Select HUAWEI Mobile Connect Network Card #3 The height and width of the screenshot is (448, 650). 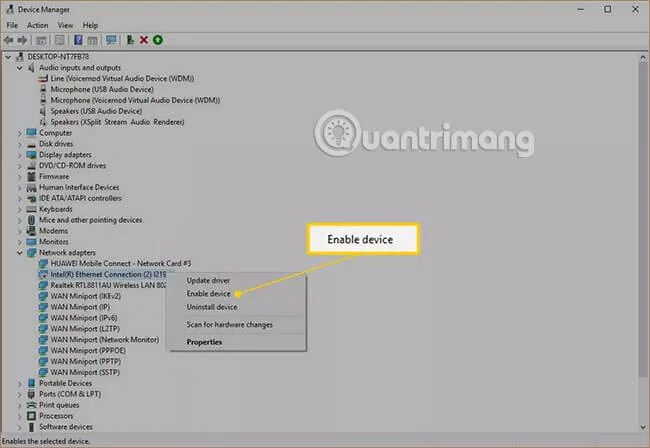(x=121, y=264)
